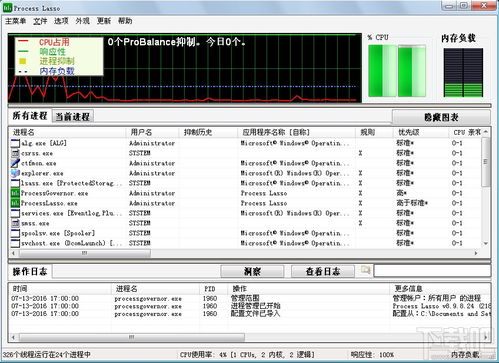Click the 内存负载 memory load meter
Screen dimensions: 499x363
click(x=463, y=73)
